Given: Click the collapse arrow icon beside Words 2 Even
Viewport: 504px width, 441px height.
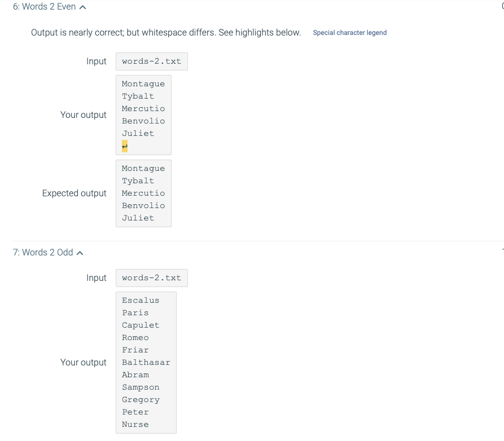Looking at the screenshot, I should pos(82,6).
